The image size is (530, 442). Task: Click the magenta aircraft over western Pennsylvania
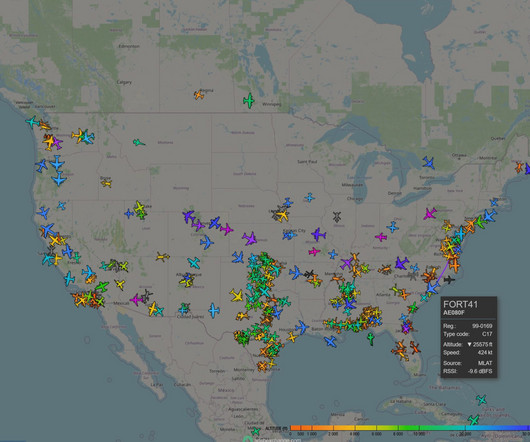[430, 214]
